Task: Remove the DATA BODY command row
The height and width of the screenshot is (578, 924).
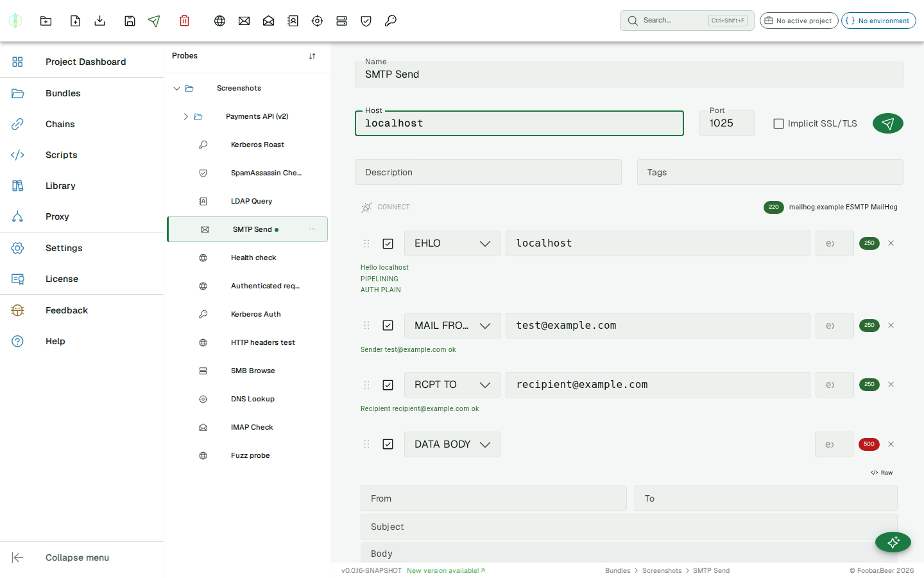Action: click(891, 444)
